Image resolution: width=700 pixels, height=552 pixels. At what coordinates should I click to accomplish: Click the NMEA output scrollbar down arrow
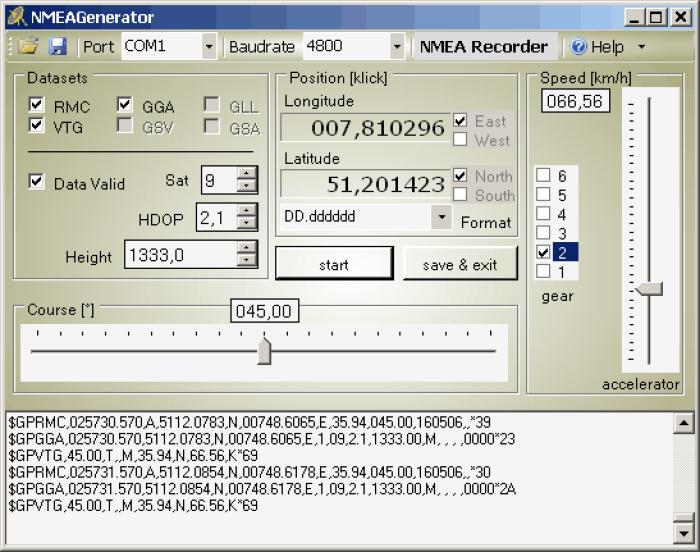(683, 533)
